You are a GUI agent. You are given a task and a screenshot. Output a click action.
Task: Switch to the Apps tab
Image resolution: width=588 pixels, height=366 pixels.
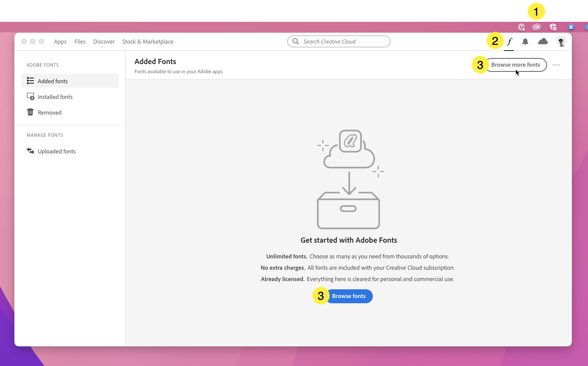pos(60,41)
